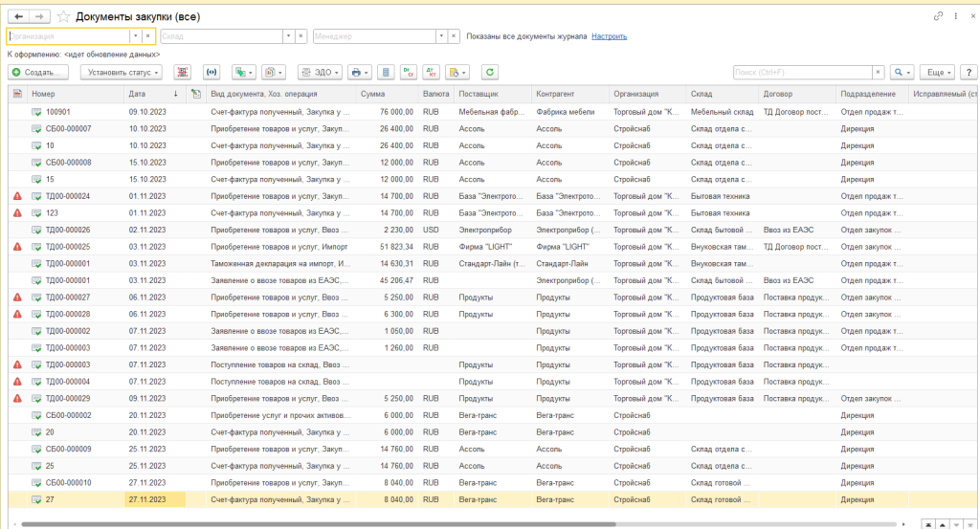Open the Склад filter dropdown arrow
The image size is (980, 529).
tap(287, 36)
